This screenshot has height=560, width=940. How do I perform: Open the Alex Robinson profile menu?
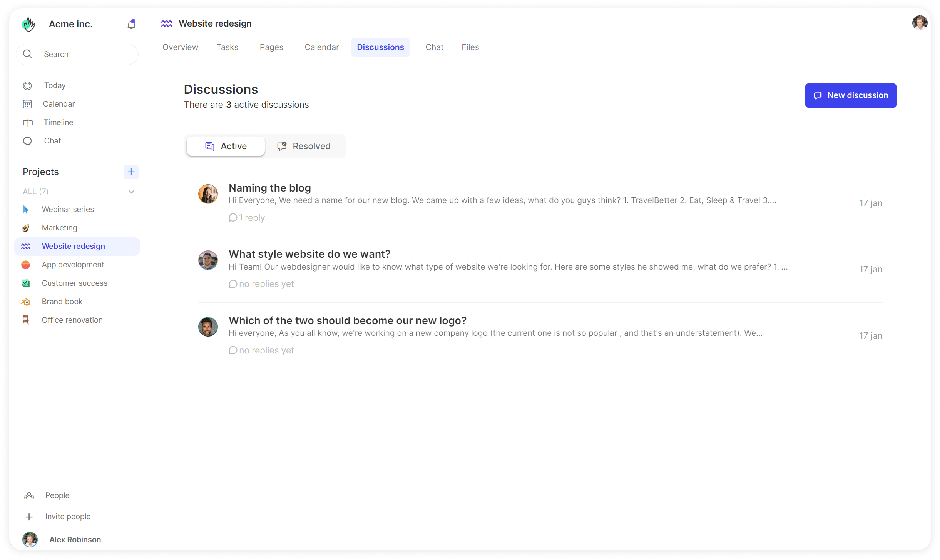pos(75,540)
